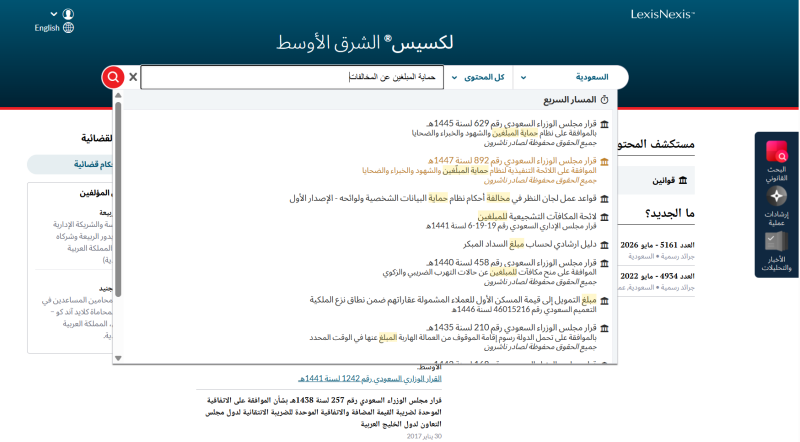Switch language to English
The height and width of the screenshot is (442, 800).
(47, 28)
